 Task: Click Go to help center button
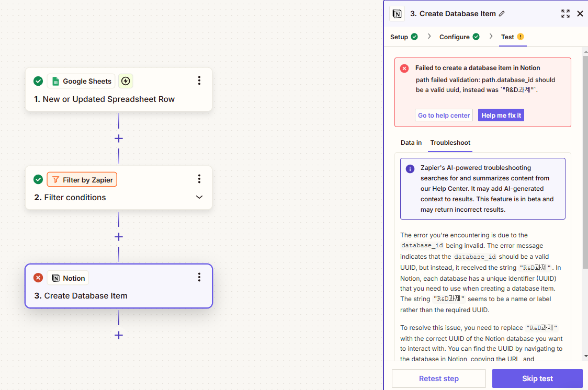pyautogui.click(x=444, y=116)
